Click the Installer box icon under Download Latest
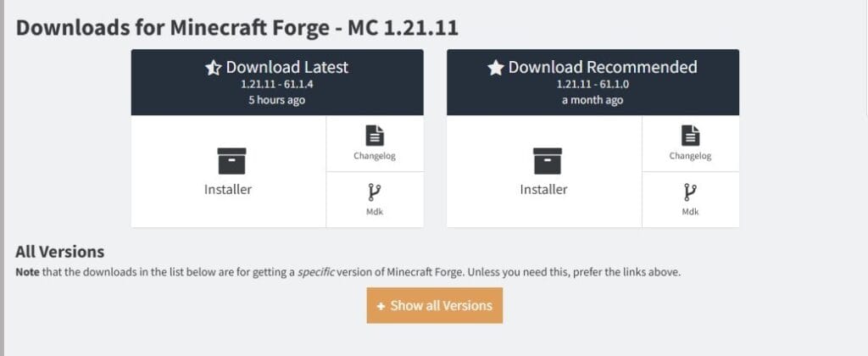The width and height of the screenshot is (868, 356). pyautogui.click(x=231, y=159)
